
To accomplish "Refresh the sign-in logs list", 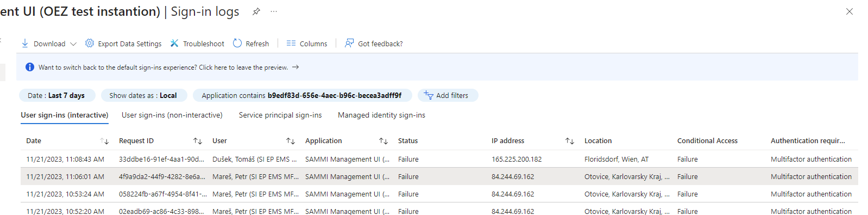I will (x=251, y=44).
